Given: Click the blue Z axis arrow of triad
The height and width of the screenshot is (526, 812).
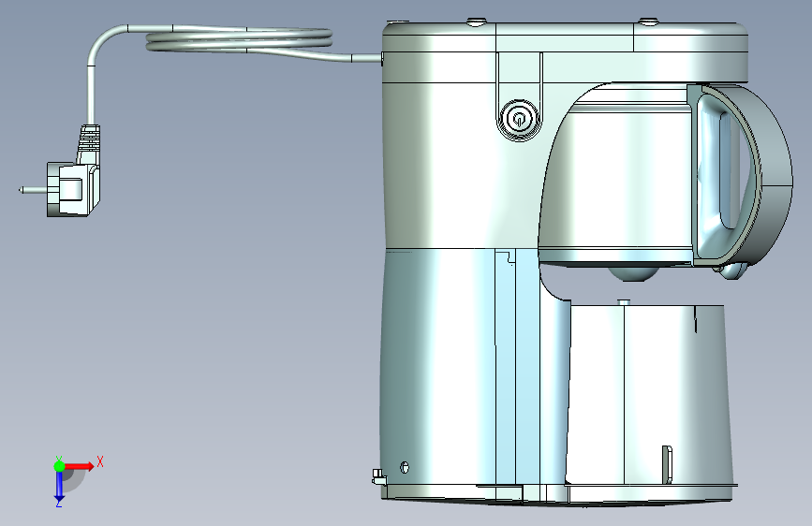Looking at the screenshot, I should (x=59, y=488).
